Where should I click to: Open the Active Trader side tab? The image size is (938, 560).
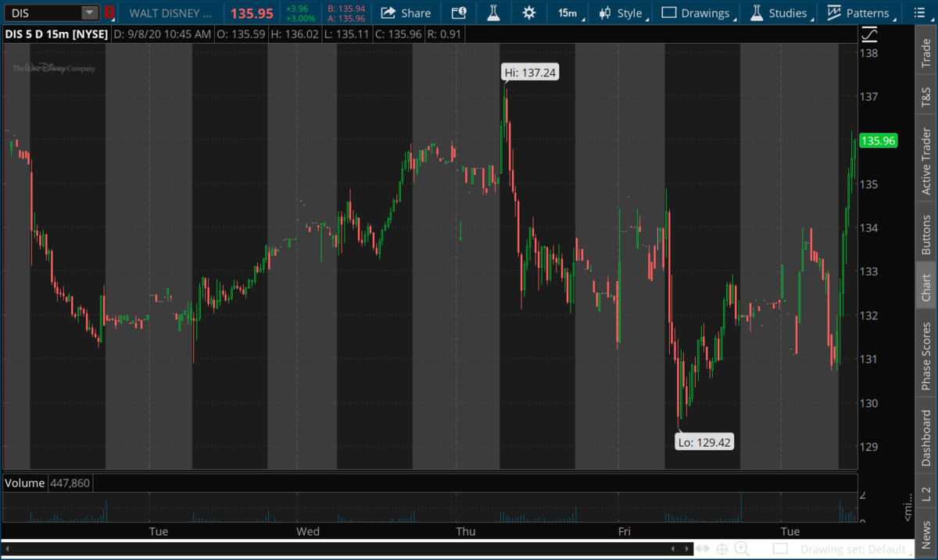[x=927, y=161]
